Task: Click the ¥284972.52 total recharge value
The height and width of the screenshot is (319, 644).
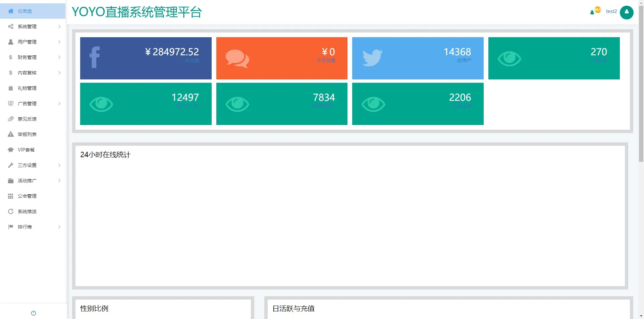Action: [x=172, y=52]
